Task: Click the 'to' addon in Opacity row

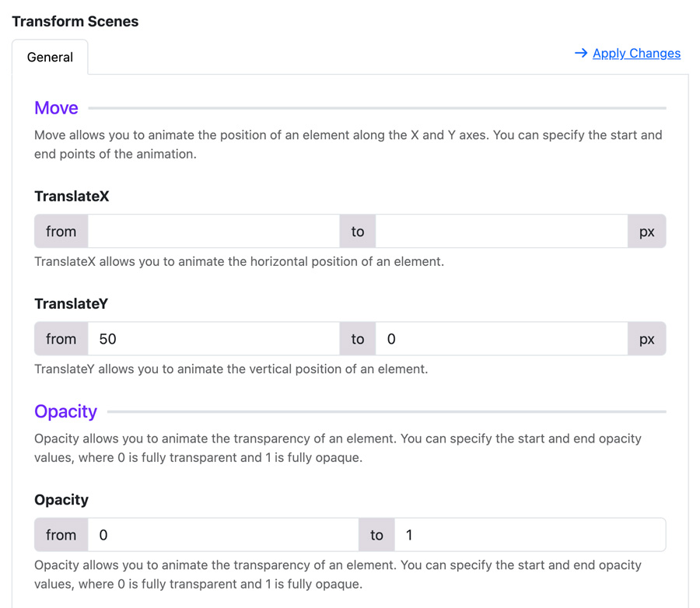Action: (376, 535)
